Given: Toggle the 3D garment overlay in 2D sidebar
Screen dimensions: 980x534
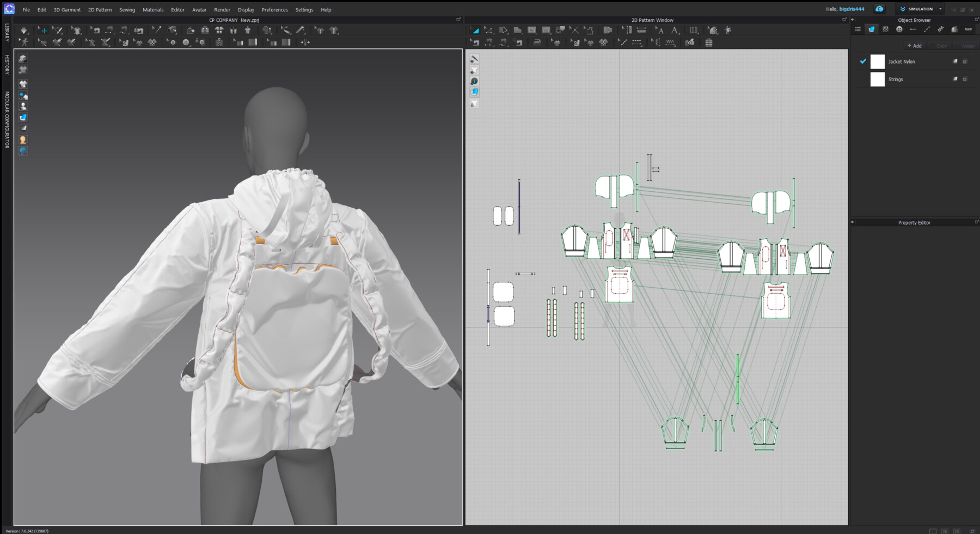Looking at the screenshot, I should (474, 69).
